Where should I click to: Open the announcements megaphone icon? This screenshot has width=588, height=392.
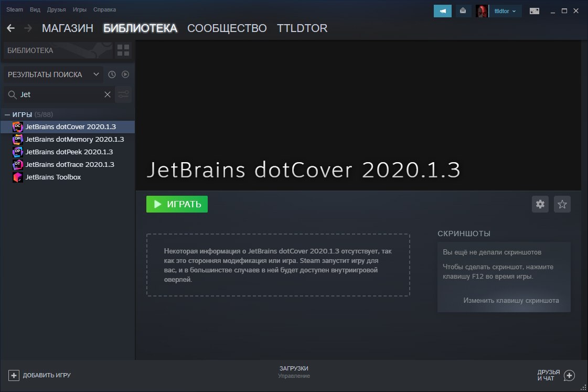tap(443, 11)
